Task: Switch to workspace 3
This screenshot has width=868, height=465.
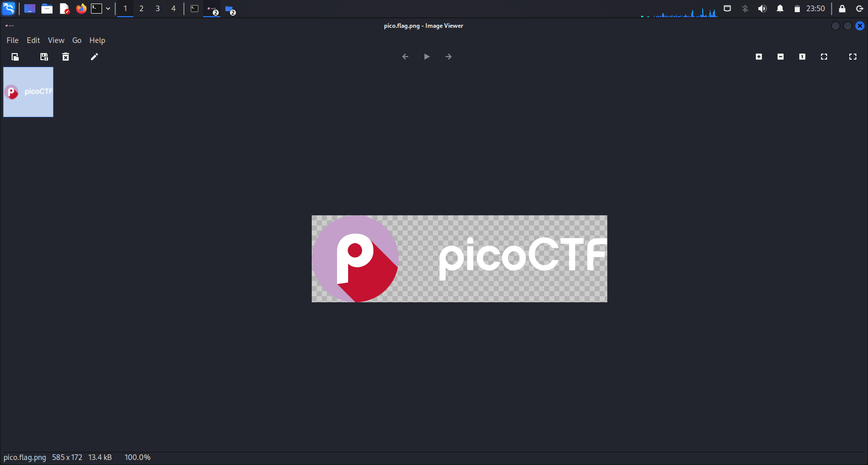Action: pos(158,9)
